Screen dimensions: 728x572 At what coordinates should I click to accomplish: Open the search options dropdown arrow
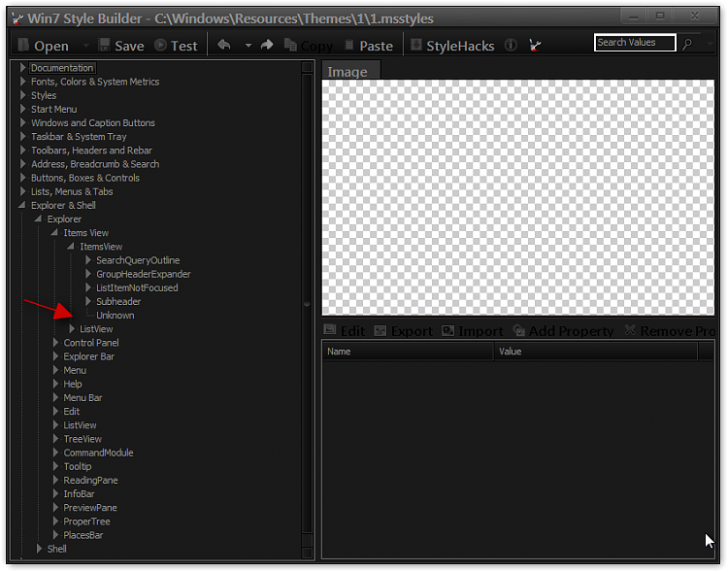(x=710, y=44)
